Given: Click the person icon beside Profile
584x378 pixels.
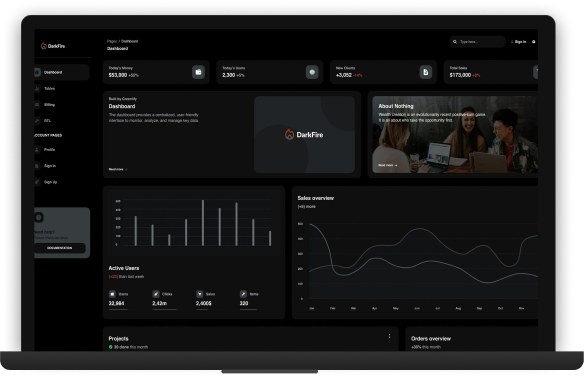Looking at the screenshot, I should point(37,150).
